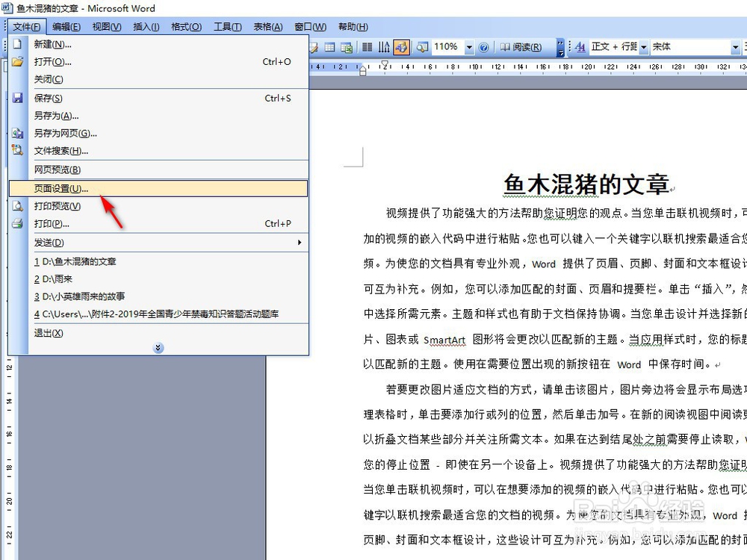Open recent file 1 D:\鱼木混猪的文章
This screenshot has width=747, height=560.
tap(158, 261)
